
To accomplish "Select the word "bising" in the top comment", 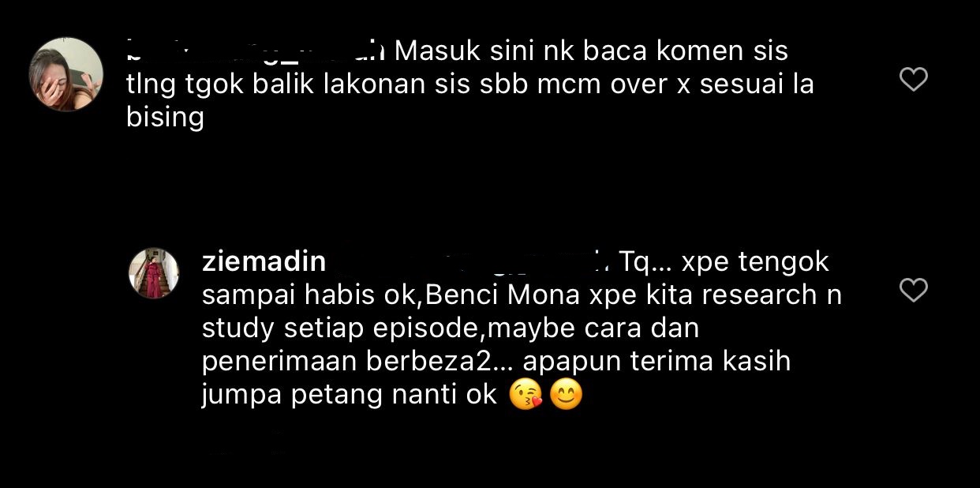I will (165, 118).
